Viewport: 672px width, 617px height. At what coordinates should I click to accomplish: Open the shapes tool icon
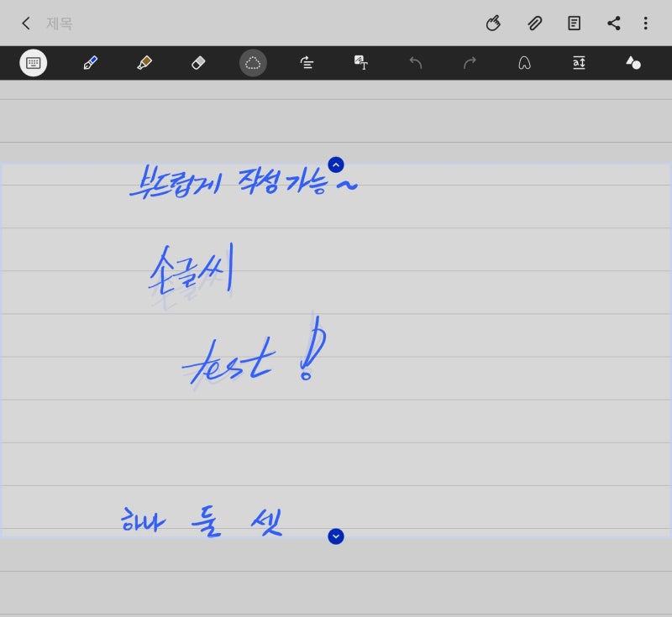(633, 63)
